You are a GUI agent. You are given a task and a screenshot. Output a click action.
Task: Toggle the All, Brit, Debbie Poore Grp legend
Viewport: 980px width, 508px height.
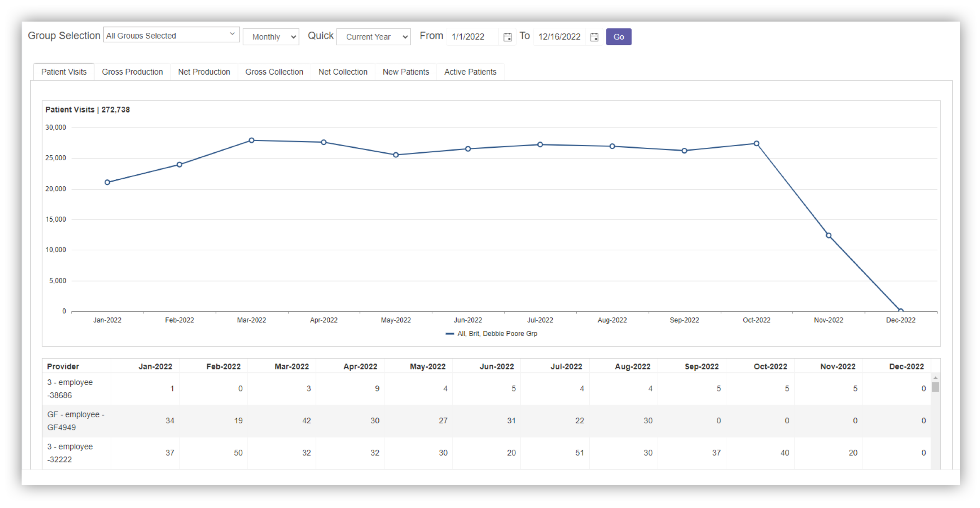[x=492, y=334]
